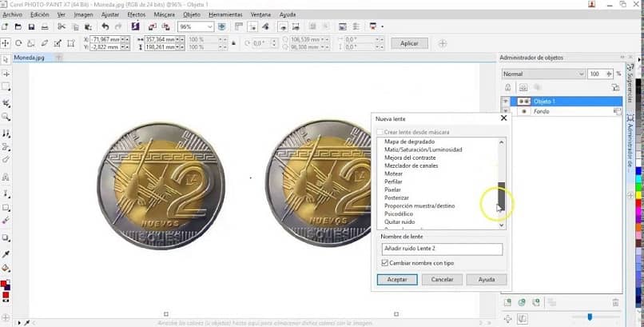This screenshot has width=644, height=327.
Task: Open the zoom level 96% dropdown
Action: tap(210, 26)
